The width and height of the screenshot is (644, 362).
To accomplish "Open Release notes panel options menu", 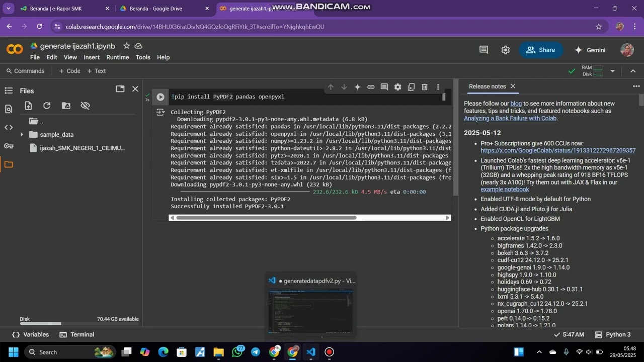I will point(636,86).
